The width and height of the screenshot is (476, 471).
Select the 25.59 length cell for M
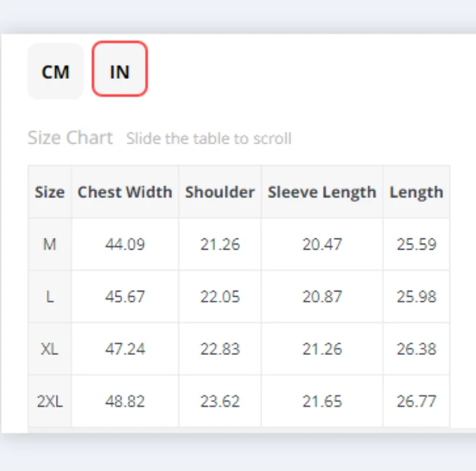tap(416, 244)
